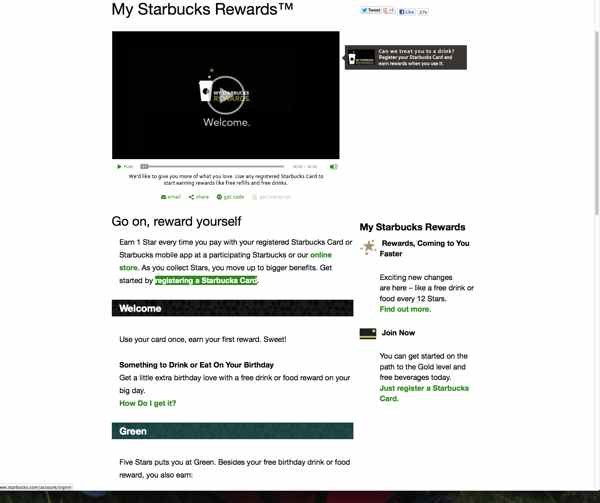This screenshot has height=503, width=600.
Task: Click the greyed get transcript link
Action: tap(272, 197)
